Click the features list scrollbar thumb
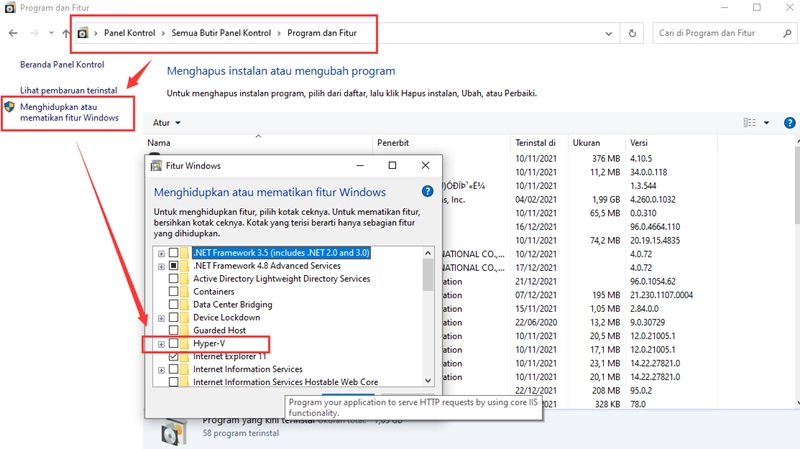 [428, 275]
